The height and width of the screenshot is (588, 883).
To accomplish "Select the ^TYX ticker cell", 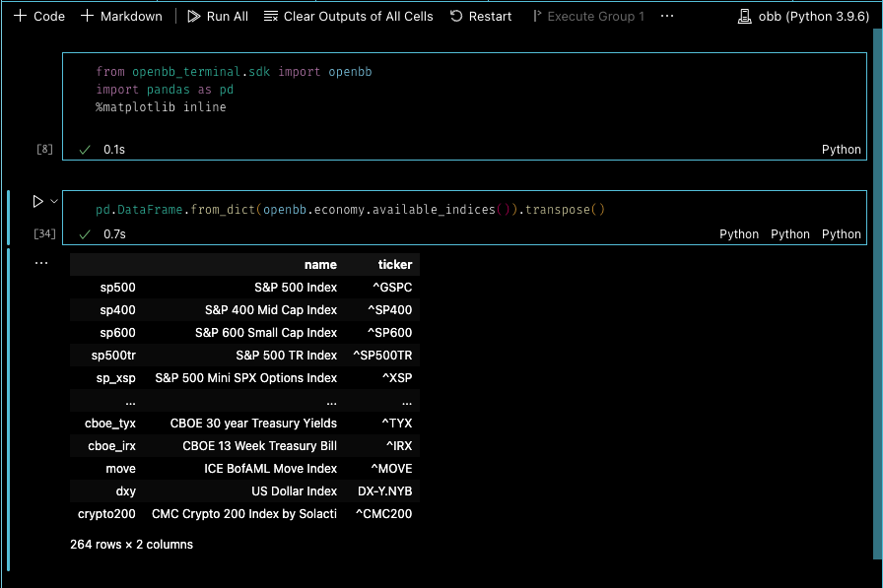I will click(397, 424).
